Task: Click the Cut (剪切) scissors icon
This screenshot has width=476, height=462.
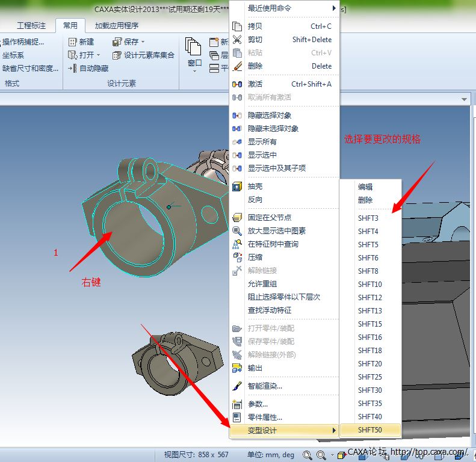Action: point(237,40)
